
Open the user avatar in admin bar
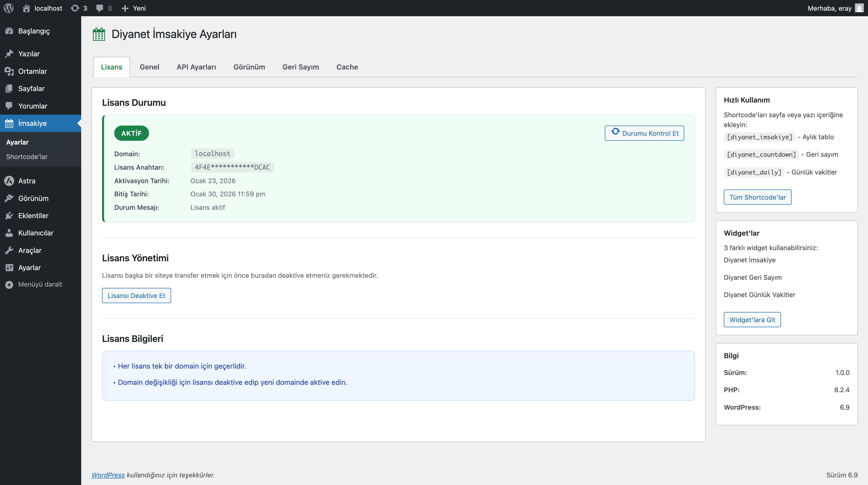[859, 8]
